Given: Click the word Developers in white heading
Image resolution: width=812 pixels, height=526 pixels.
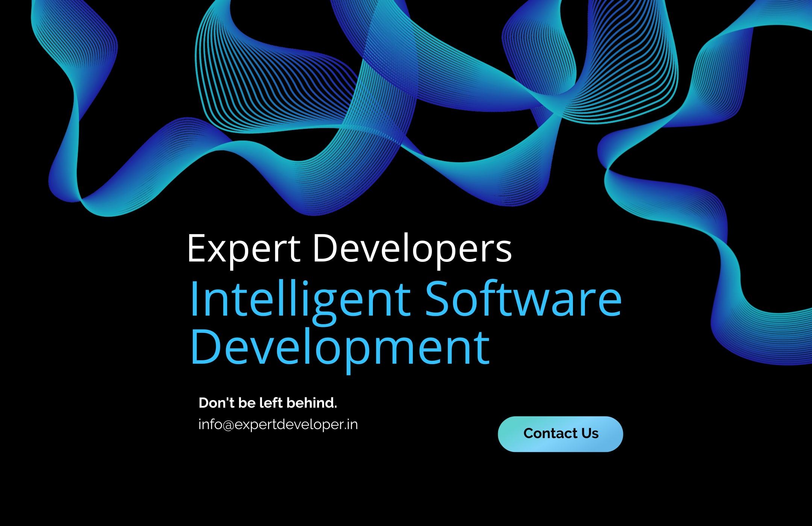Looking at the screenshot, I should (412, 248).
